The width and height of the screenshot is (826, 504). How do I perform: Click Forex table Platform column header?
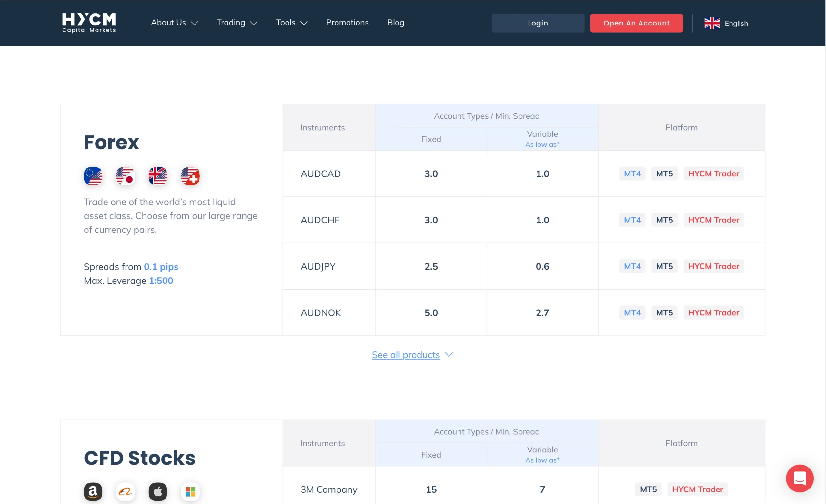(681, 127)
